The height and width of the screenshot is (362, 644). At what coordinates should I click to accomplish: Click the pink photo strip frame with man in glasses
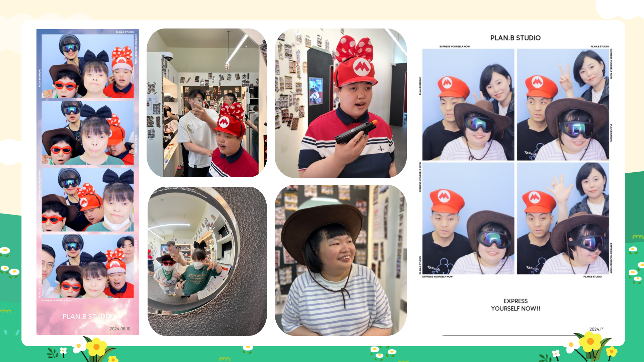pos(88,266)
